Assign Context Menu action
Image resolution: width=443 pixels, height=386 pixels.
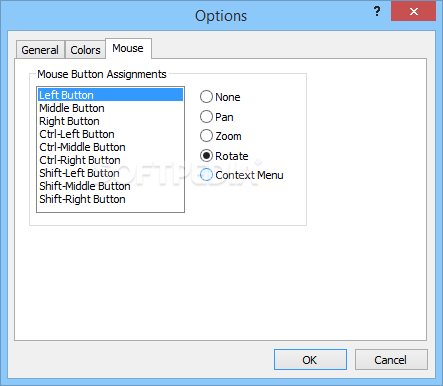click(242, 175)
